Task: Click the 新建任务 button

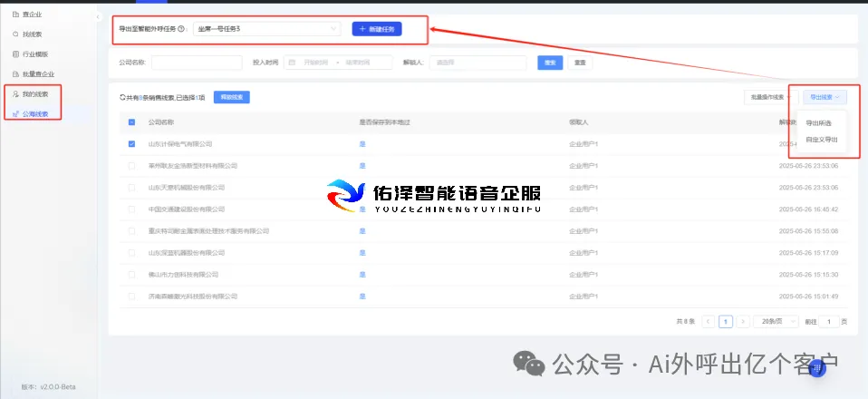Action: (x=376, y=29)
